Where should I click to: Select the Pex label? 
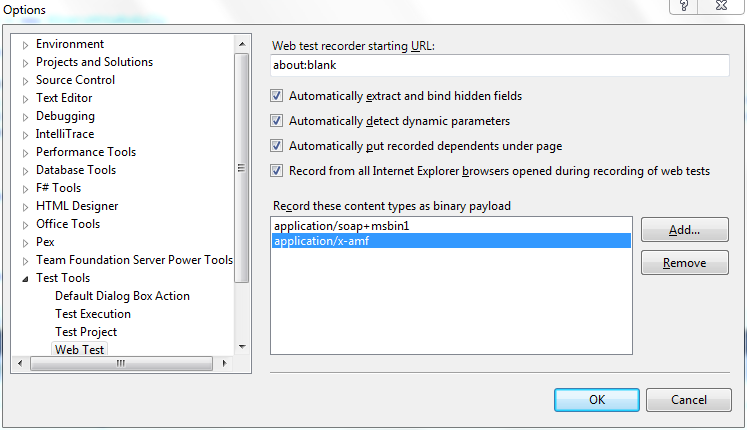tap(45, 242)
